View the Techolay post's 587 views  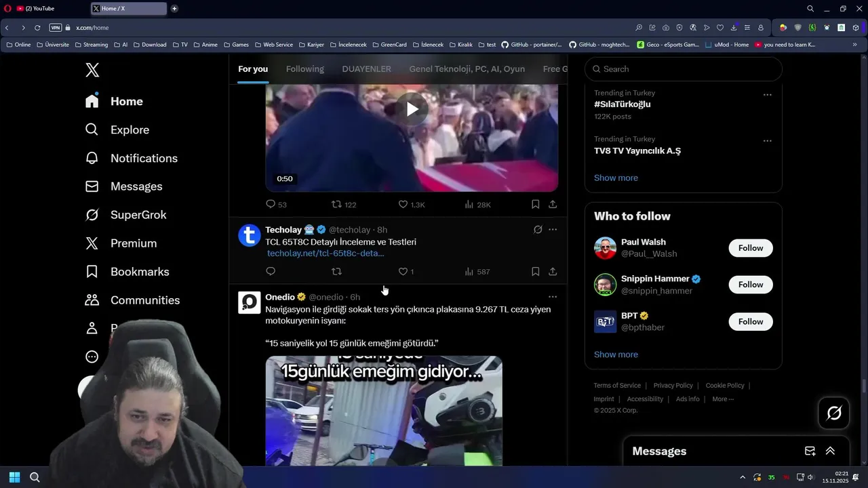coord(477,271)
